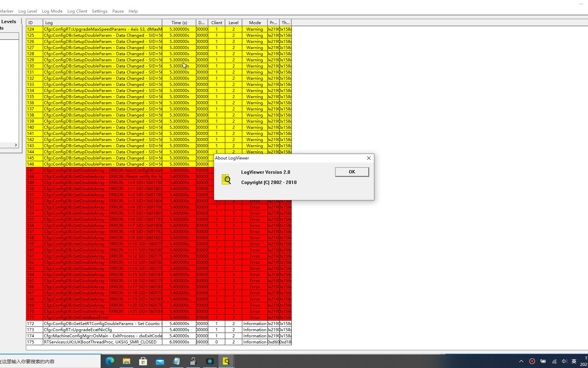The height and width of the screenshot is (368, 588).
Task: Select row 175 UKBootThreadProc log entry
Action: [159, 342]
